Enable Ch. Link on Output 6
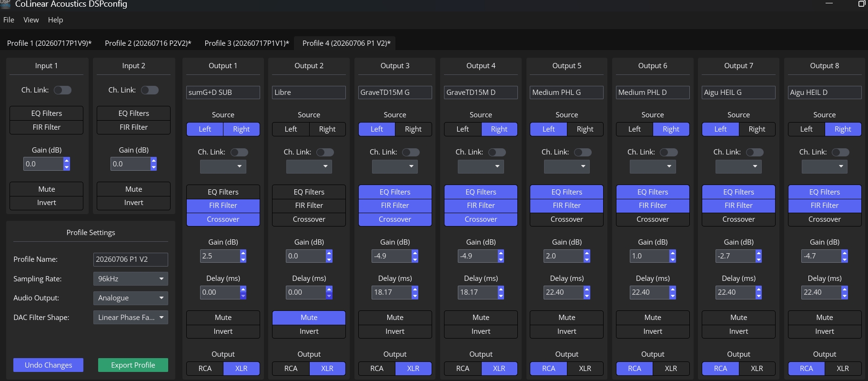This screenshot has width=868, height=381. pyautogui.click(x=668, y=152)
